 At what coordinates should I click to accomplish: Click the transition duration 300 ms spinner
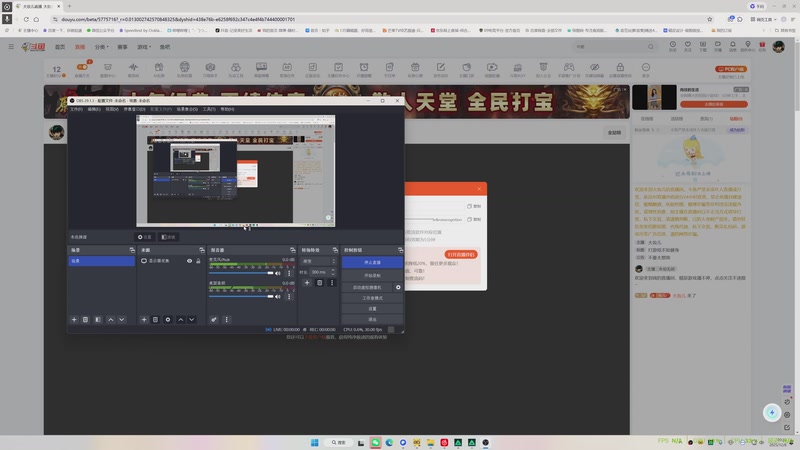323,272
